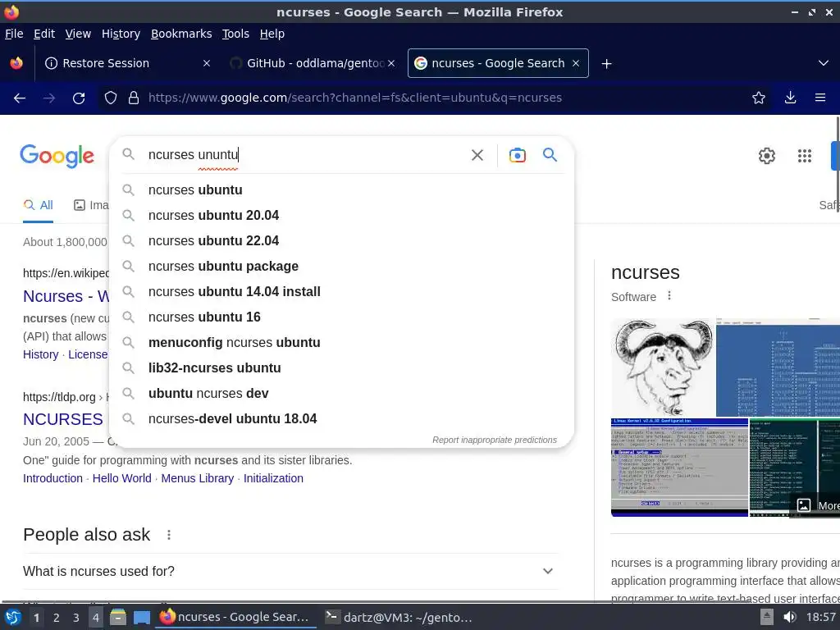Open the History menu
Screen dimensions: 840x630
121,34
